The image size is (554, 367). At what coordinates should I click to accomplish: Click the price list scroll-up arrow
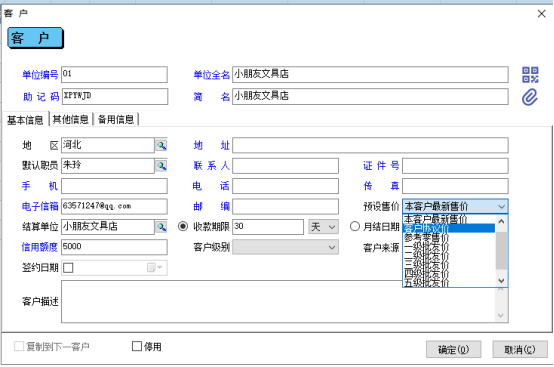tap(501, 221)
